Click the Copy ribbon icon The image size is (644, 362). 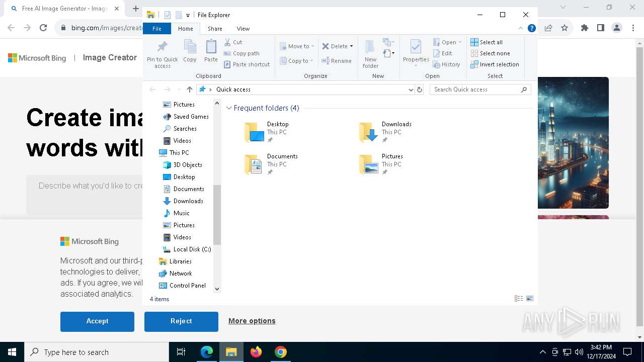pyautogui.click(x=190, y=51)
